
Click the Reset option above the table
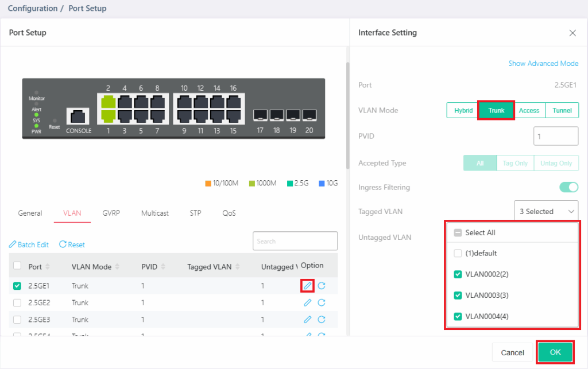(x=72, y=244)
